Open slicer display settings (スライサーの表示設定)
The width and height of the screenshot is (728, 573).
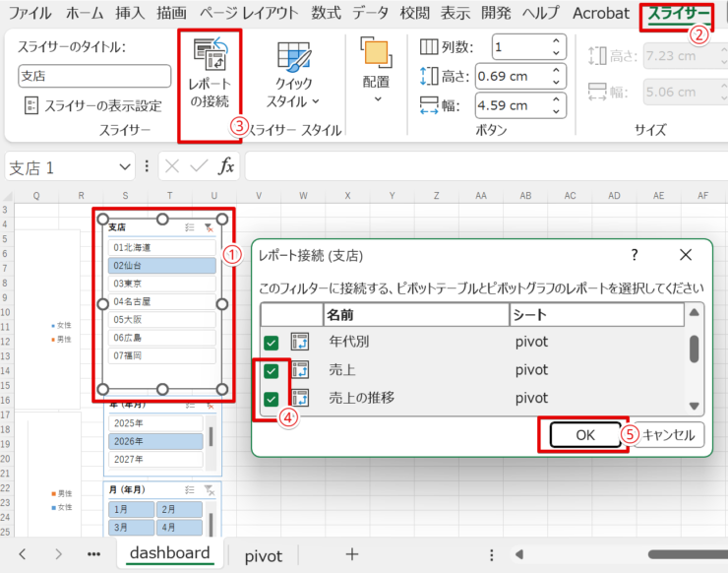[92, 106]
